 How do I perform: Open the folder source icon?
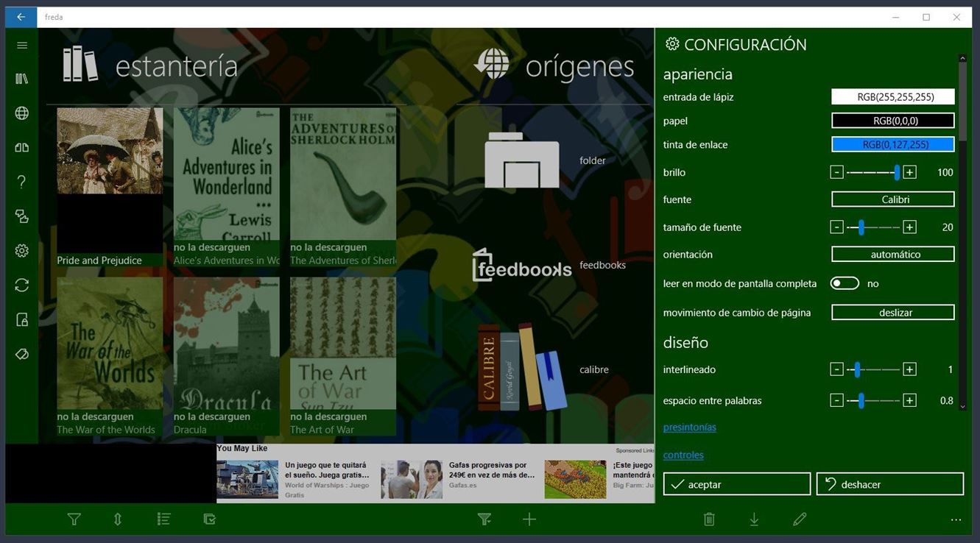(521, 160)
